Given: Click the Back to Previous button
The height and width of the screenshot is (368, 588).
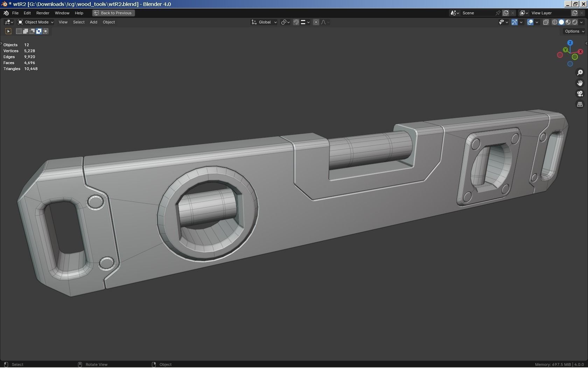Looking at the screenshot, I should (113, 13).
